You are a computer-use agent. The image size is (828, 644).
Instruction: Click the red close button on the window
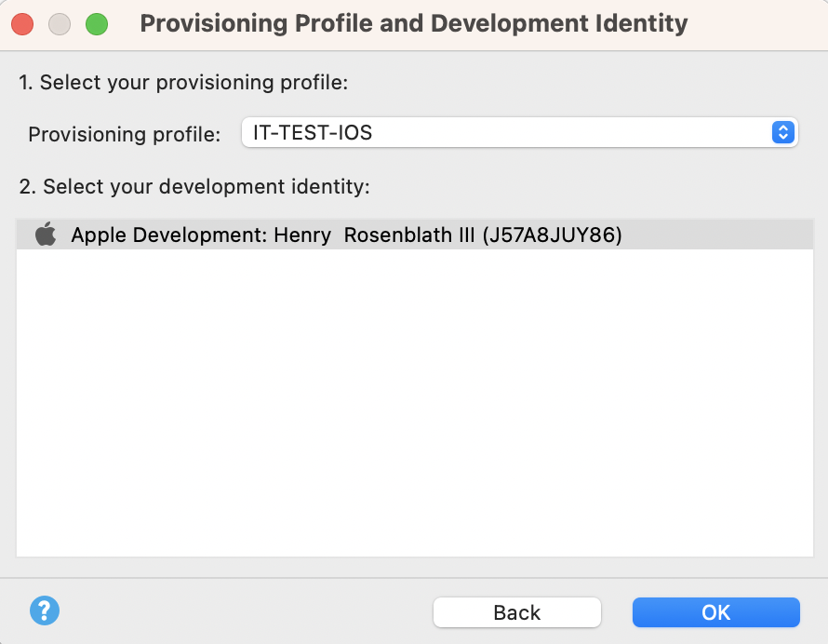point(21,23)
